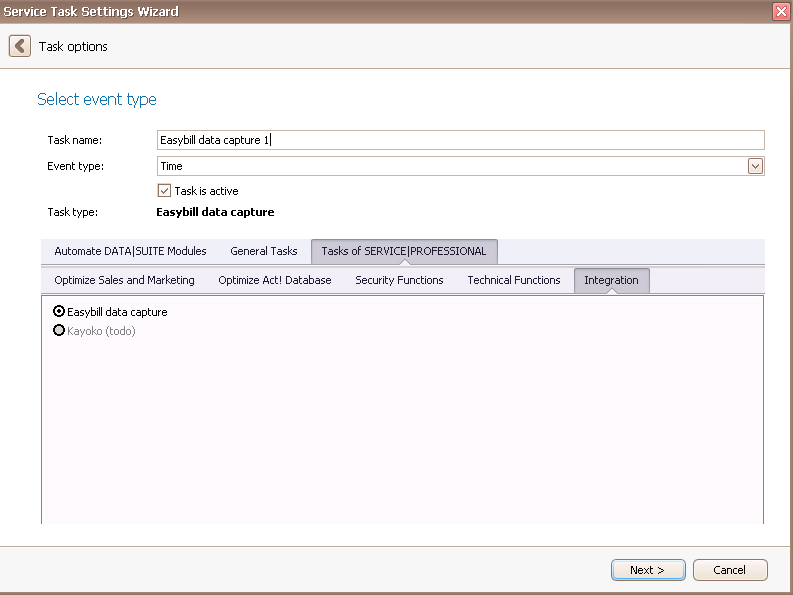This screenshot has height=595, width=793.
Task: Open the General Tasks tab
Action: point(263,251)
